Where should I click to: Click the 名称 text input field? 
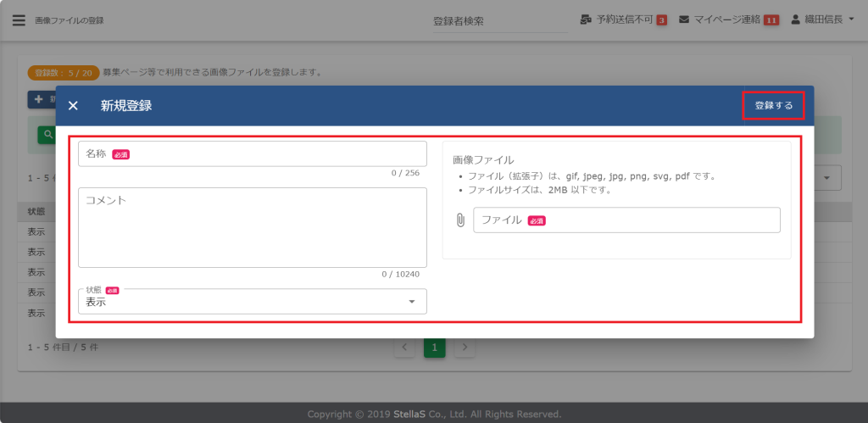point(252,154)
